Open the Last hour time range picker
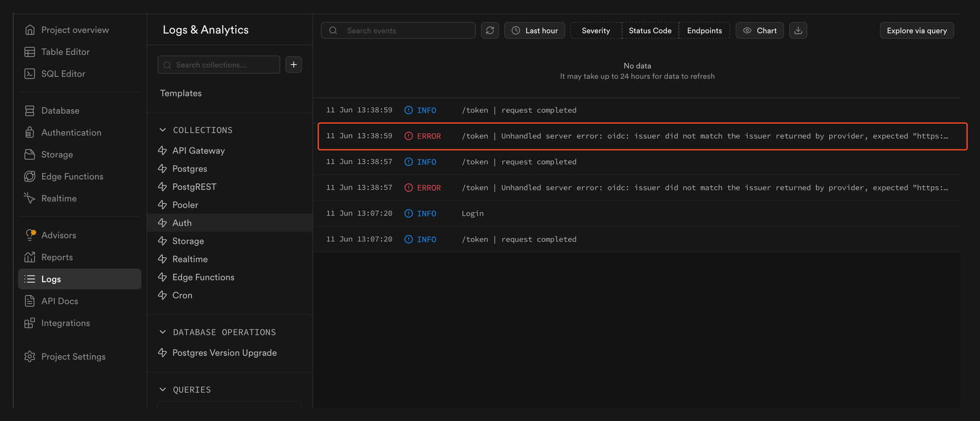Image resolution: width=980 pixels, height=421 pixels. [535, 30]
